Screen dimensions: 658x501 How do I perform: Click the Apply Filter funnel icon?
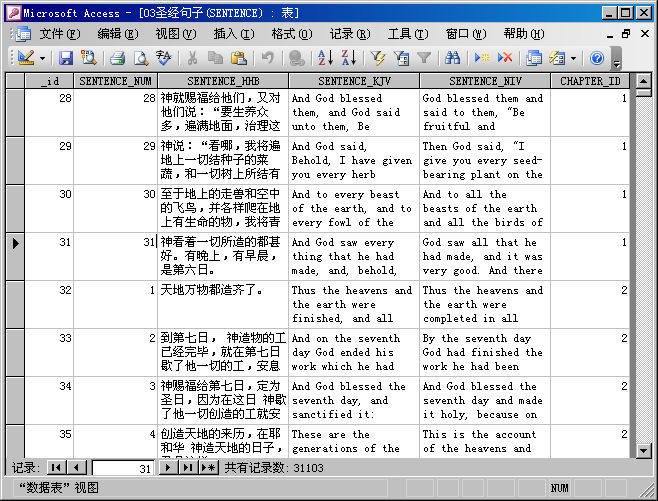(x=424, y=57)
